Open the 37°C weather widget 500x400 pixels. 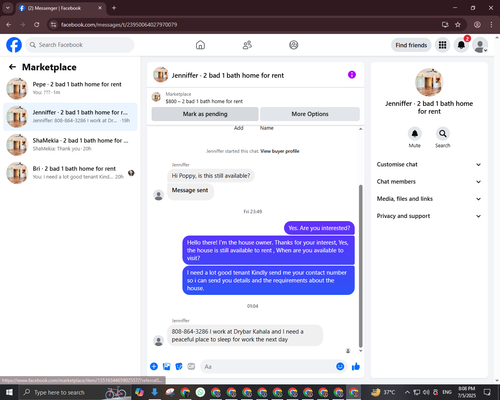click(x=383, y=392)
